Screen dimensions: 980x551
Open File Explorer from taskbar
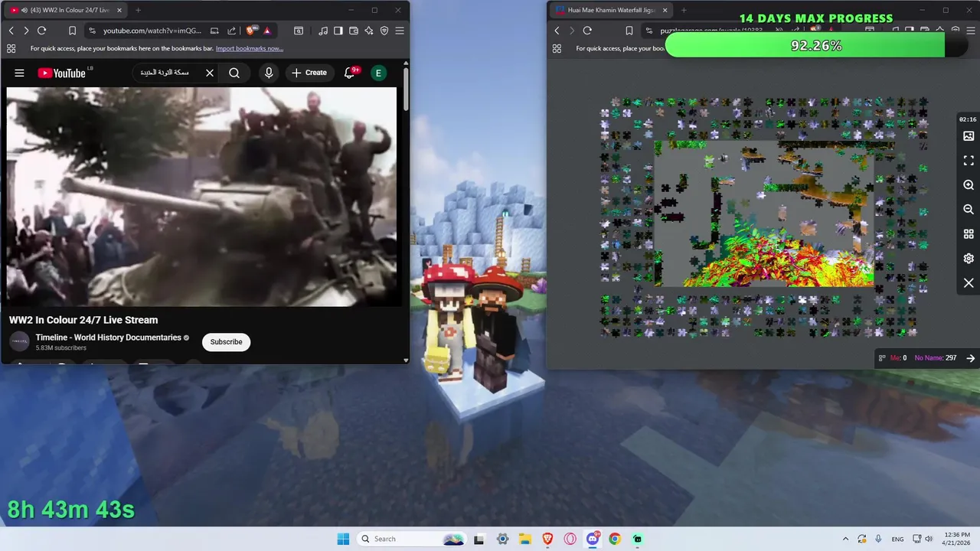[524, 539]
